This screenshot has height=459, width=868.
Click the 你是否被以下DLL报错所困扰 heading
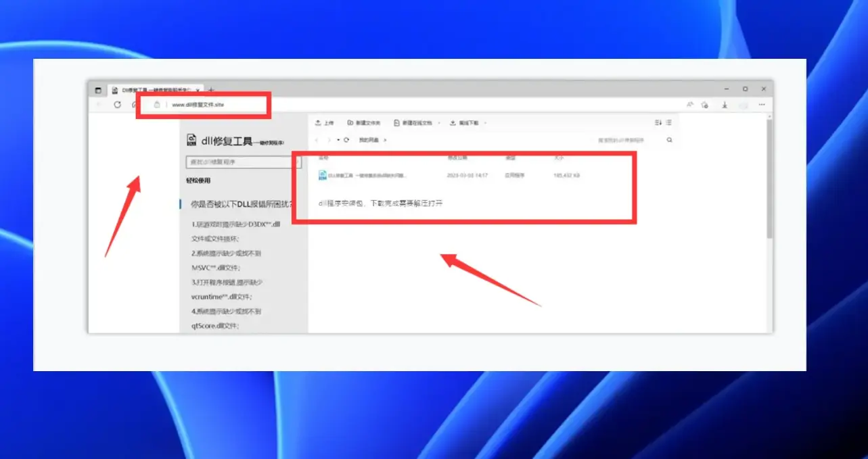click(242, 203)
